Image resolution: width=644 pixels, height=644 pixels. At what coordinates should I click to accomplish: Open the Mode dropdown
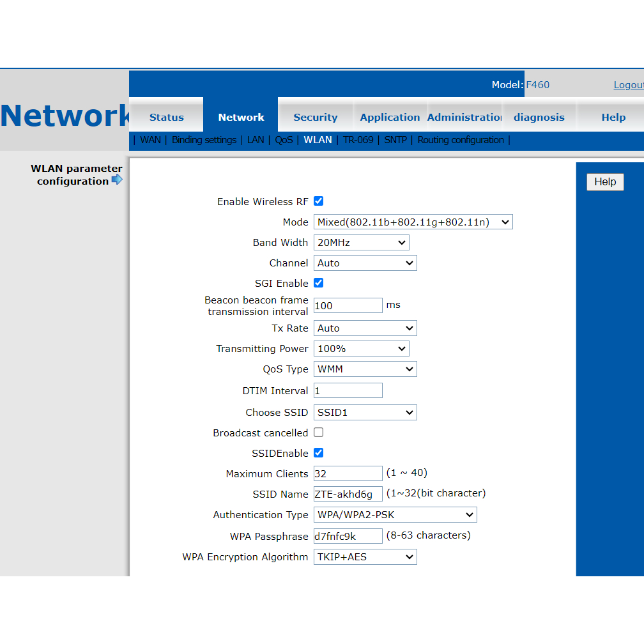click(413, 222)
